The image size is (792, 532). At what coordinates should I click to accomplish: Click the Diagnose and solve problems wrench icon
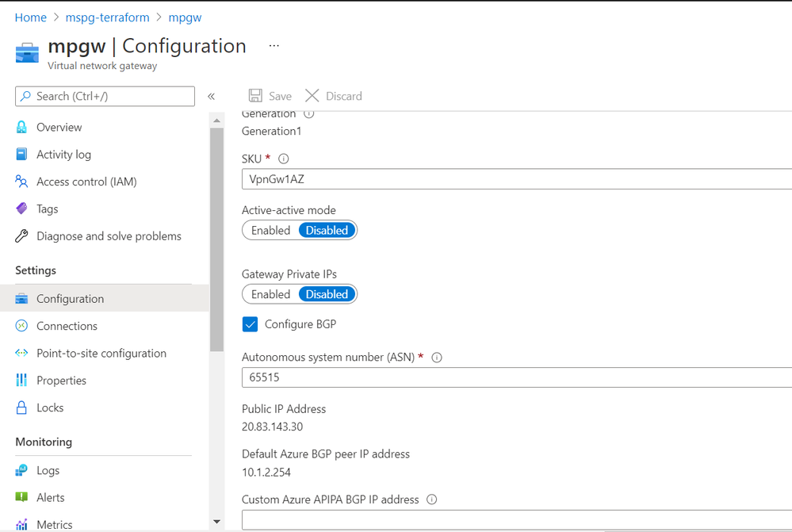(x=21, y=236)
